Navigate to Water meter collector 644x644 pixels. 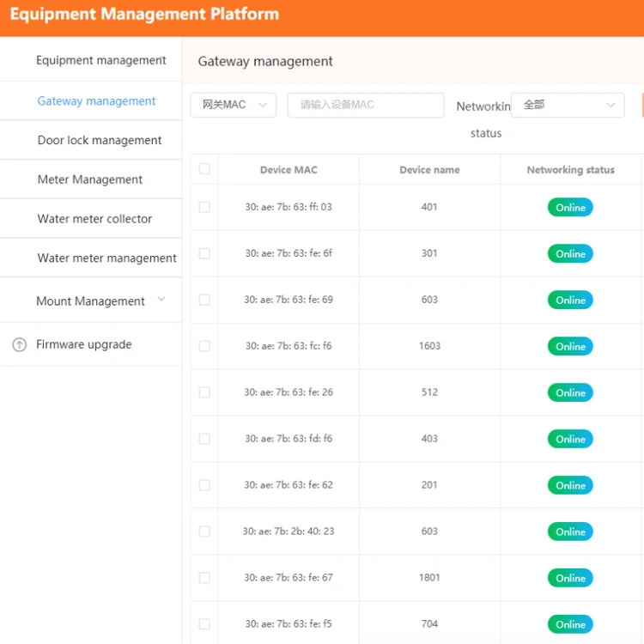pyautogui.click(x=94, y=219)
